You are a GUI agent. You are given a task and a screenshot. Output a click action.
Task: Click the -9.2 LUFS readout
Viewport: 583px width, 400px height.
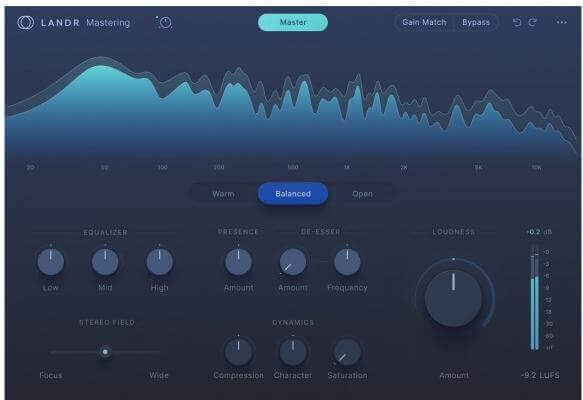[540, 375]
